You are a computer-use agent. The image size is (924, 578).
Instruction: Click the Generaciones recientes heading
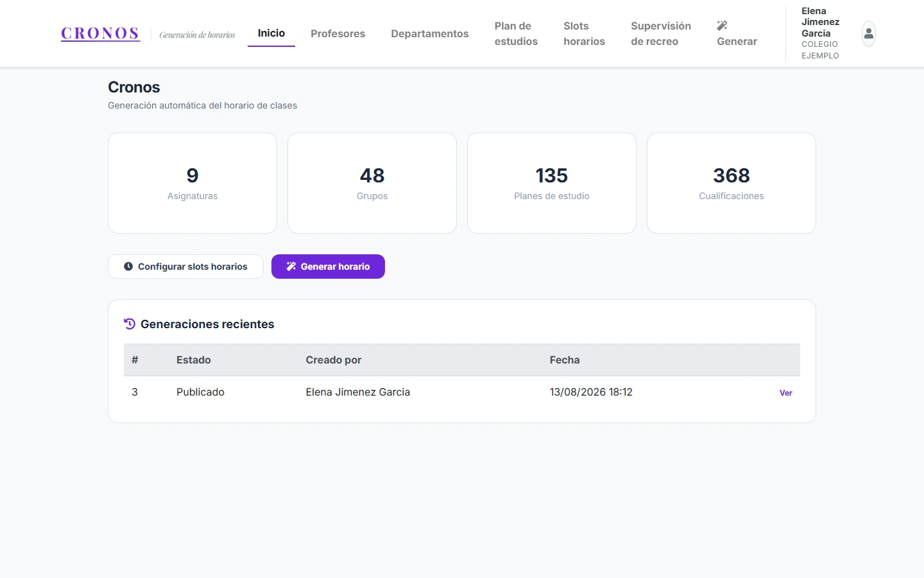click(x=207, y=324)
